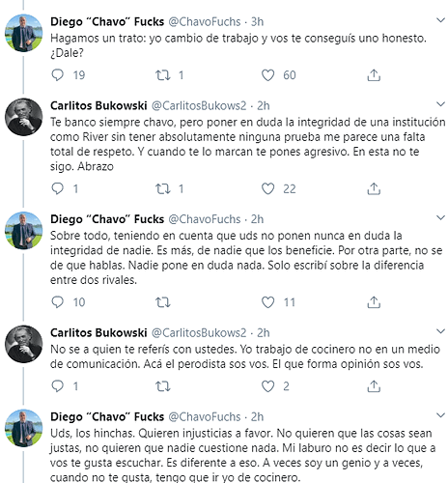
Task: Open @ChavoFuchs handle on the first tweet
Action: (205, 22)
